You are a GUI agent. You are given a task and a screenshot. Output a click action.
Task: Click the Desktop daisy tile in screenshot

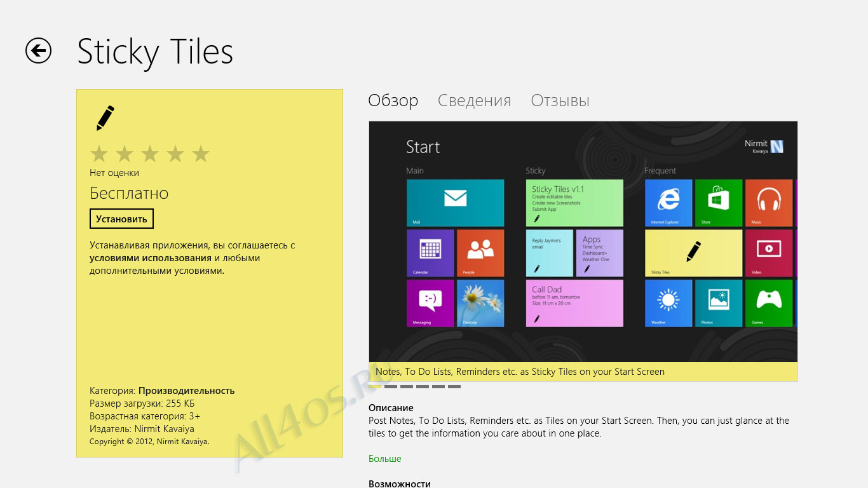[480, 303]
